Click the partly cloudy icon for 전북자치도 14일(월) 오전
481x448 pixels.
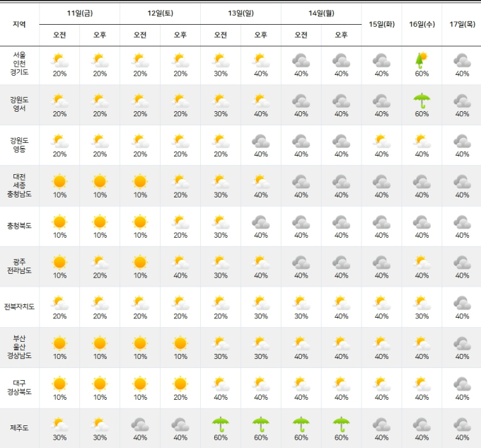pyautogui.click(x=301, y=303)
